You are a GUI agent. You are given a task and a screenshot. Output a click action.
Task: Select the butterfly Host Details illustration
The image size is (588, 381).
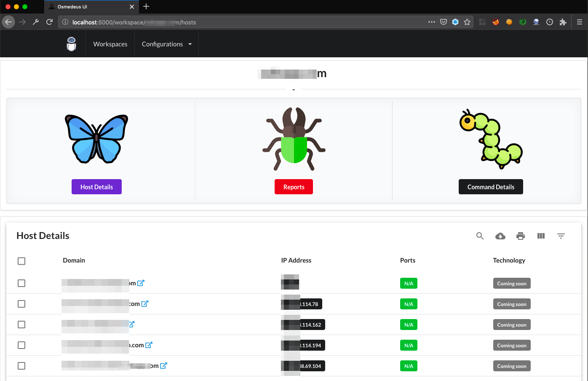click(96, 138)
